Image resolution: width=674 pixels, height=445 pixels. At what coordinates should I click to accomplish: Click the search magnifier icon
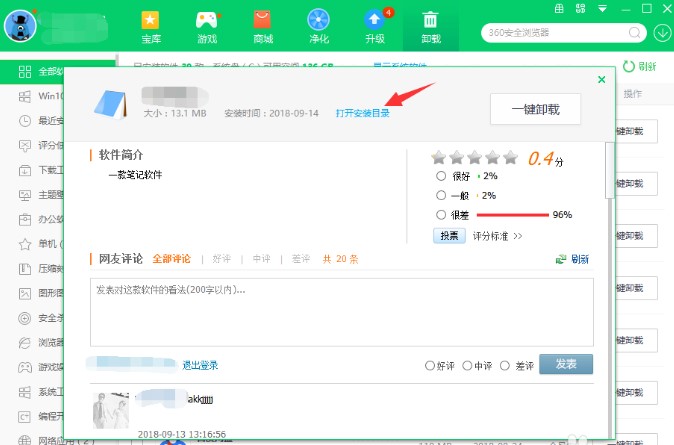pos(634,33)
